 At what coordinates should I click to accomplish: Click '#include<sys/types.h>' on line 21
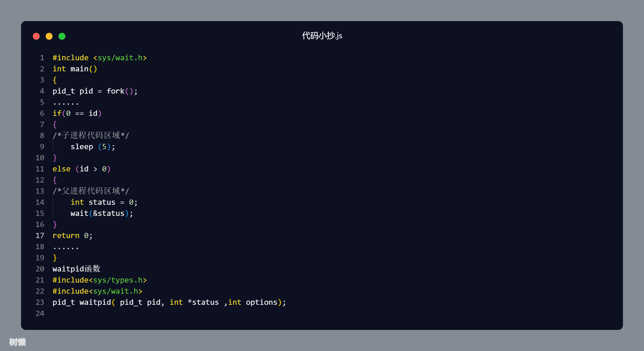pyautogui.click(x=100, y=280)
